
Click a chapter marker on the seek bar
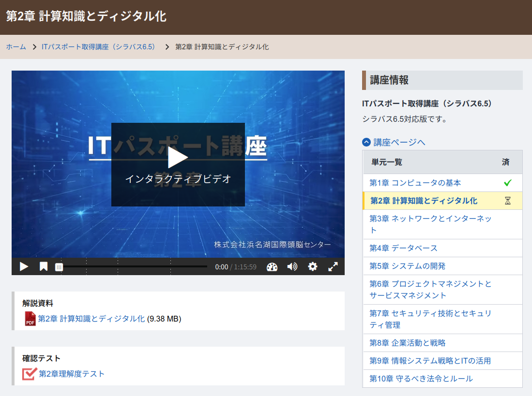tap(117, 266)
